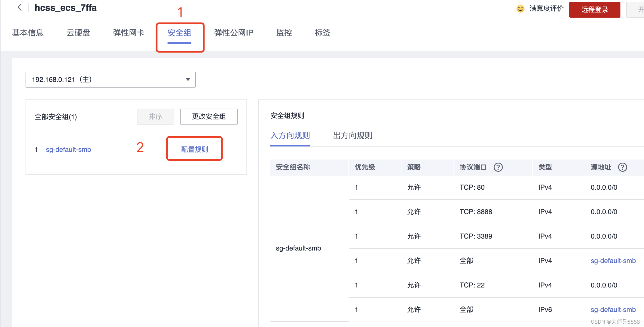
Task: Click 0.0.0.0/0 source in TCP: 80 row
Action: (x=604, y=187)
